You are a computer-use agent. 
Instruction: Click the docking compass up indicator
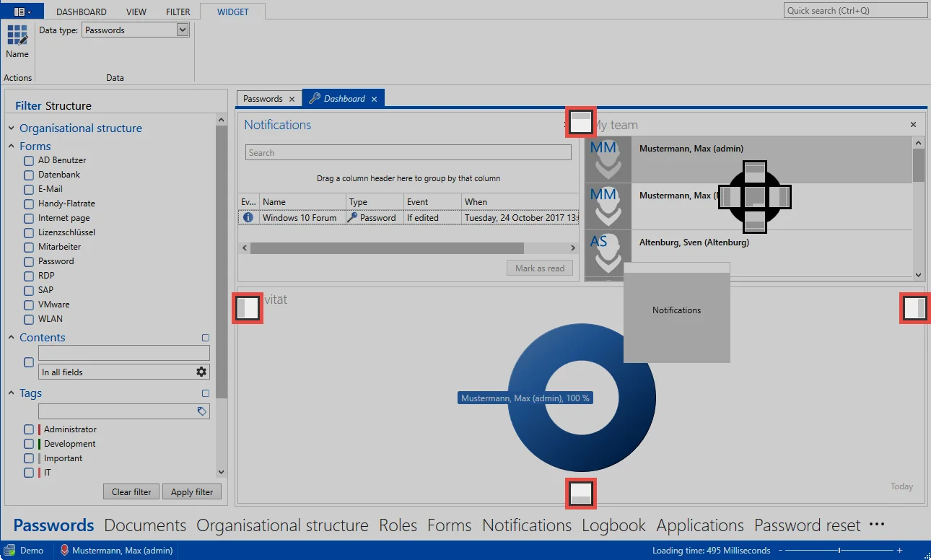click(755, 173)
